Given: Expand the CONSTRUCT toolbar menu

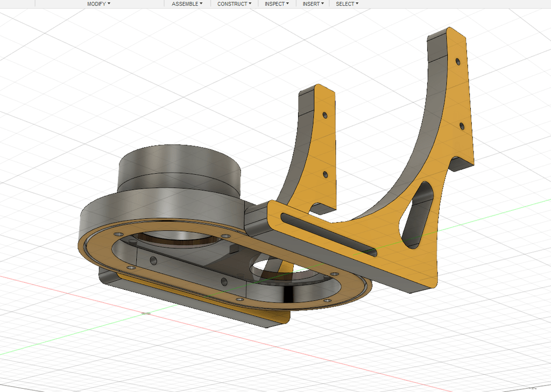Looking at the screenshot, I should [x=235, y=4].
